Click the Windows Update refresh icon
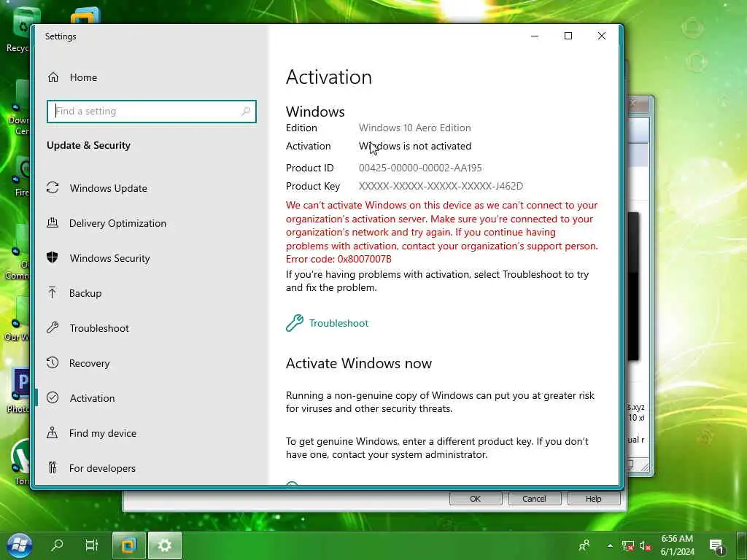Viewport: 747px width, 560px height. pos(53,187)
